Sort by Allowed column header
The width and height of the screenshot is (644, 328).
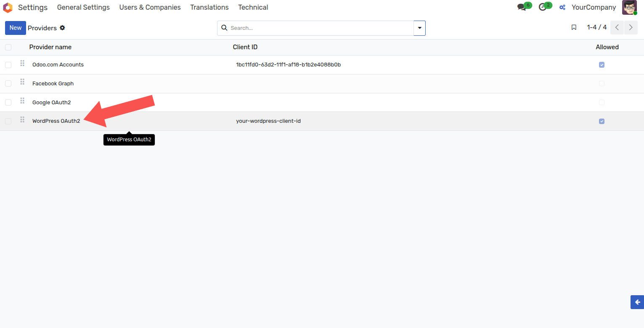pos(607,47)
